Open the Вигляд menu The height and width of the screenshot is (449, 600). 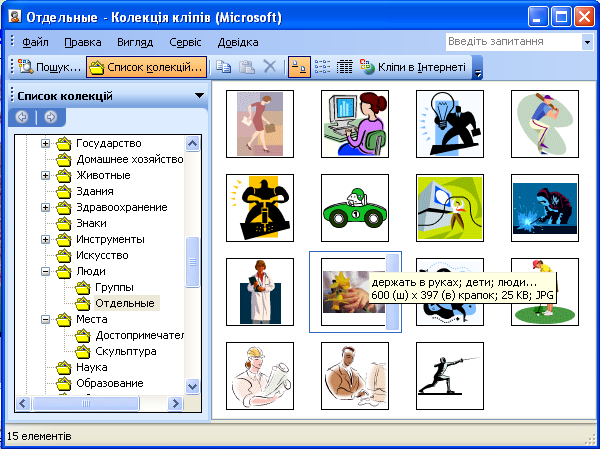click(135, 42)
